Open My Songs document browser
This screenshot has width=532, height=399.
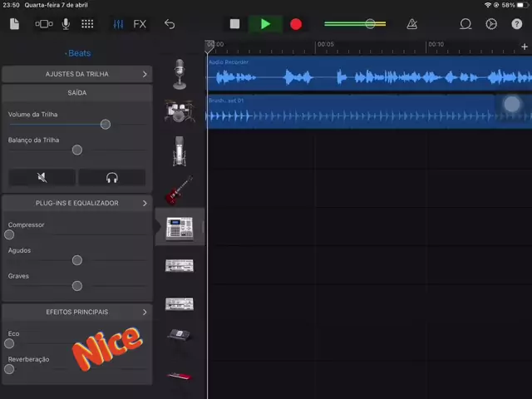[14, 24]
